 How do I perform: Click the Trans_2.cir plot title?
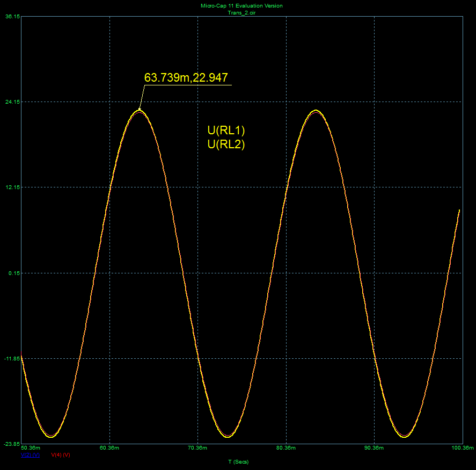pos(241,11)
